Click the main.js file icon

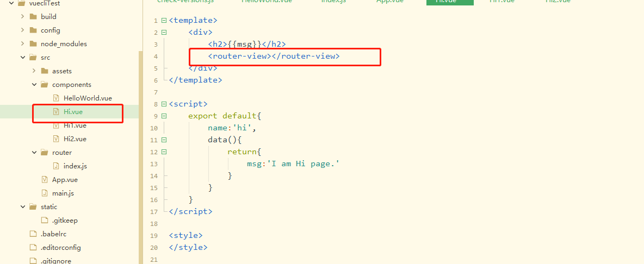(x=45, y=193)
